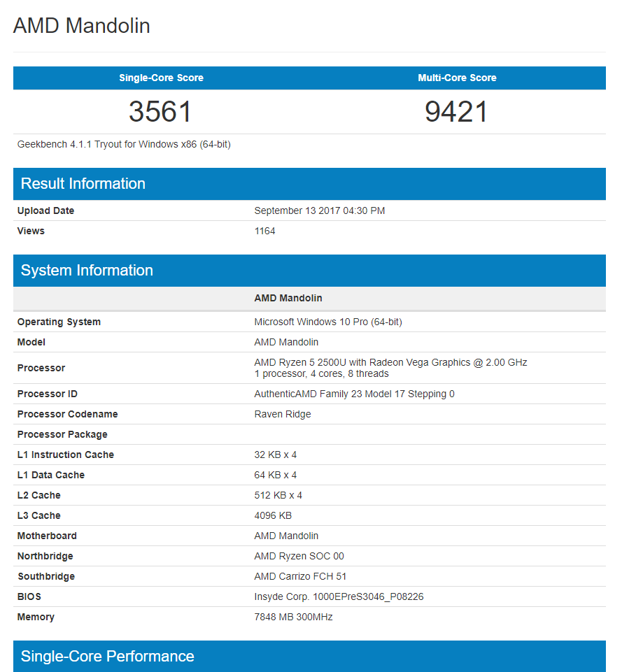Click the BIOS row label
Viewport: 622px width, 672px height.
[29, 596]
